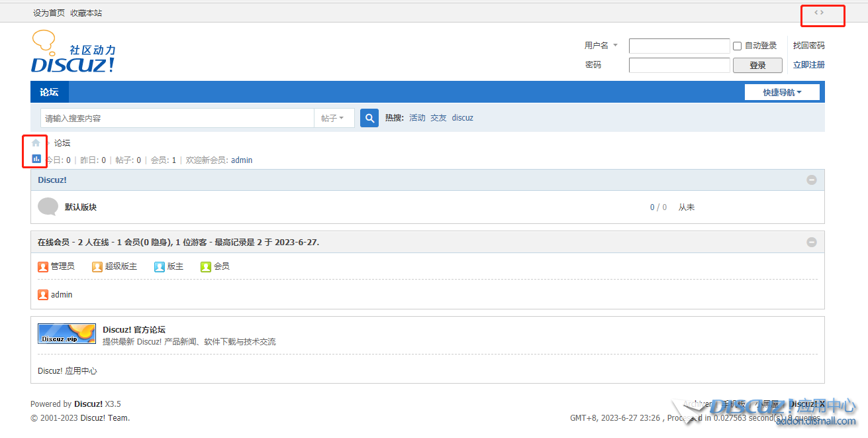
Task: Click the admin user avatar icon
Action: click(43, 295)
